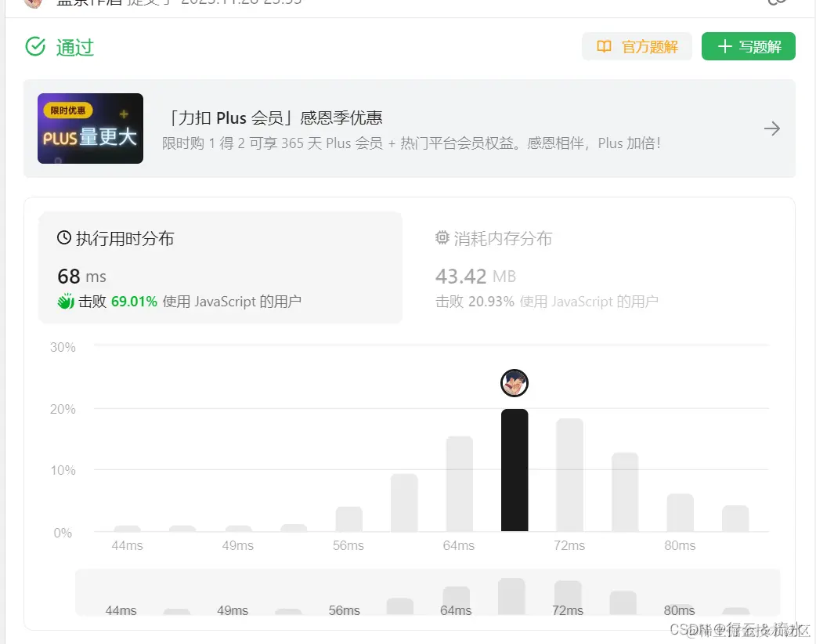Click the tall grey bar above 72ms
The height and width of the screenshot is (644, 816).
(x=569, y=475)
